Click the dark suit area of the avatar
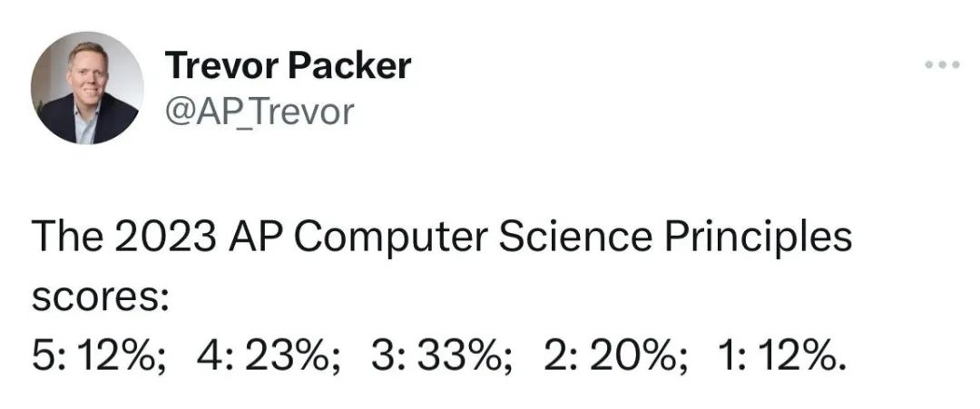 [63, 122]
